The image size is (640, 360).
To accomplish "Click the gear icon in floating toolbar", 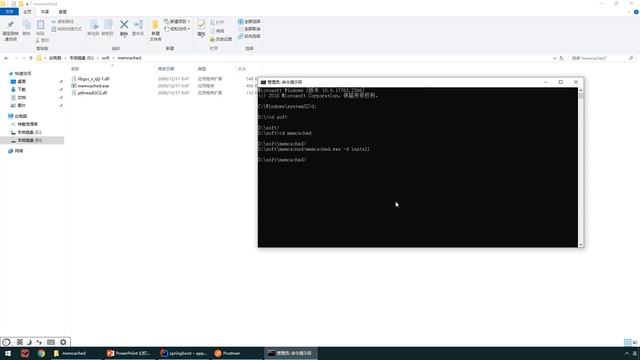I will tap(63, 342).
